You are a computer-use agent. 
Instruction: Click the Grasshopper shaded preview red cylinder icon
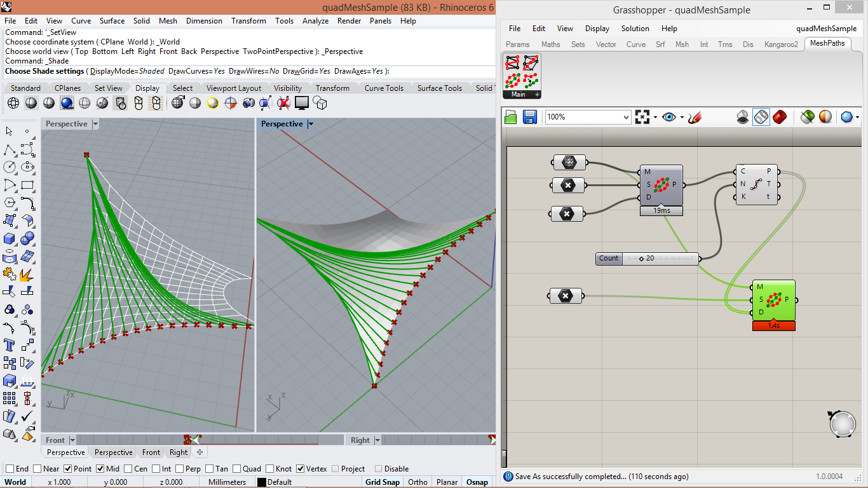780,117
